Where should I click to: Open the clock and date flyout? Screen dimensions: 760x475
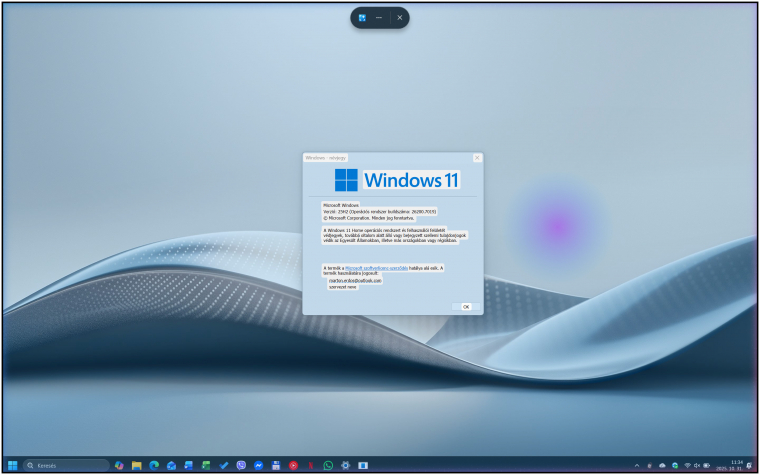736,465
